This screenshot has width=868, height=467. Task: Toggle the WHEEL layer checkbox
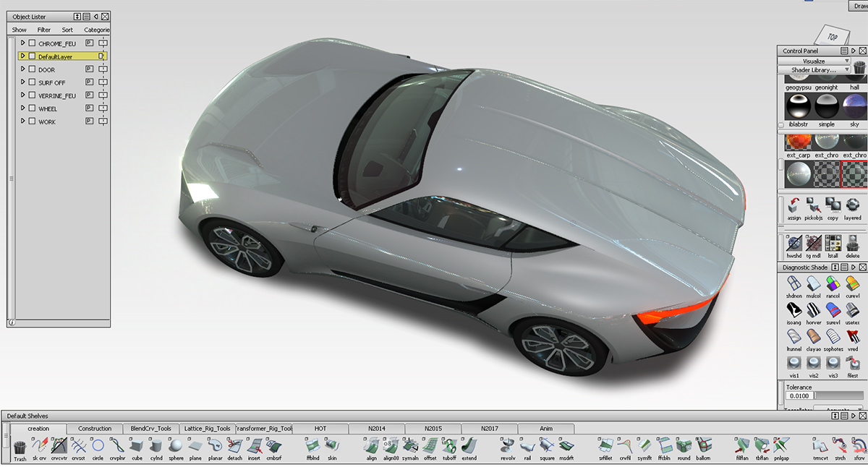click(x=32, y=108)
